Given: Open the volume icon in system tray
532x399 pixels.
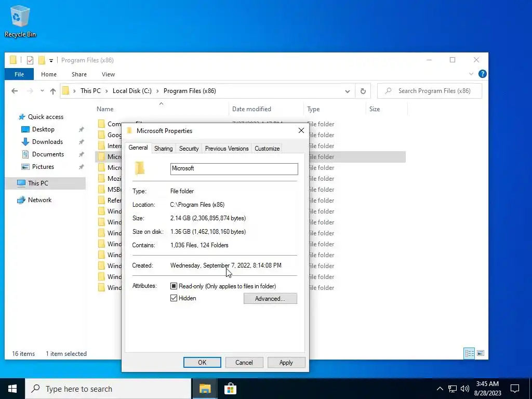Looking at the screenshot, I should [465, 389].
